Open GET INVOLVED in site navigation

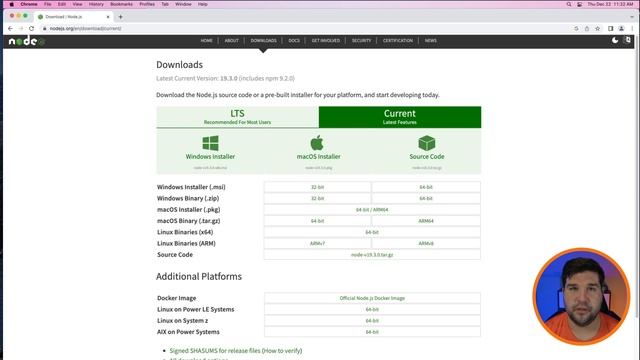(x=325, y=40)
